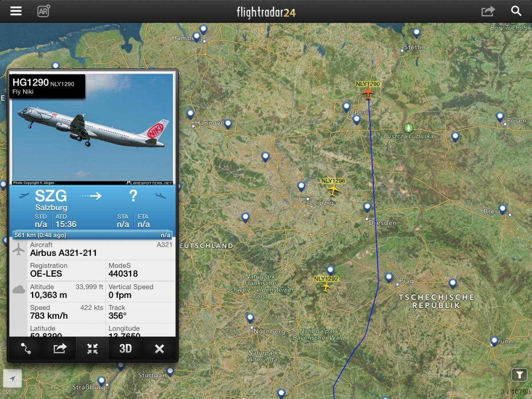Image resolution: width=532 pixels, height=399 pixels.
Task: Open the hamburger main menu
Action: click(x=16, y=11)
